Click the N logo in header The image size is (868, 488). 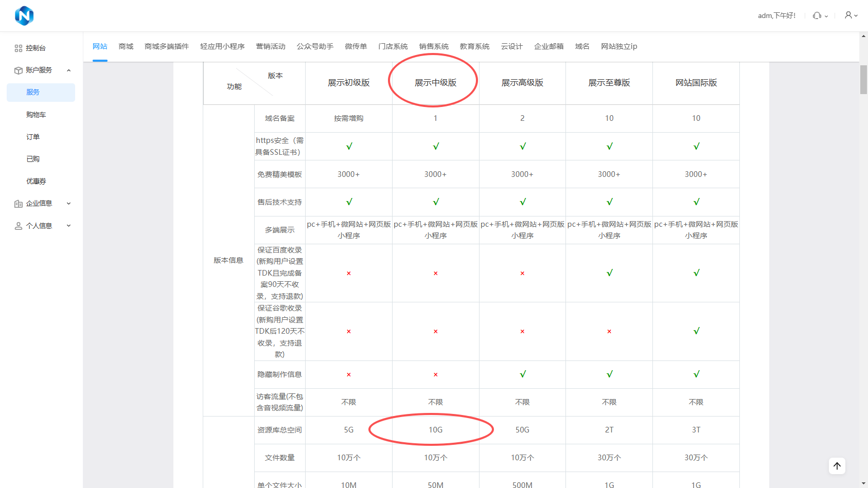coord(24,16)
